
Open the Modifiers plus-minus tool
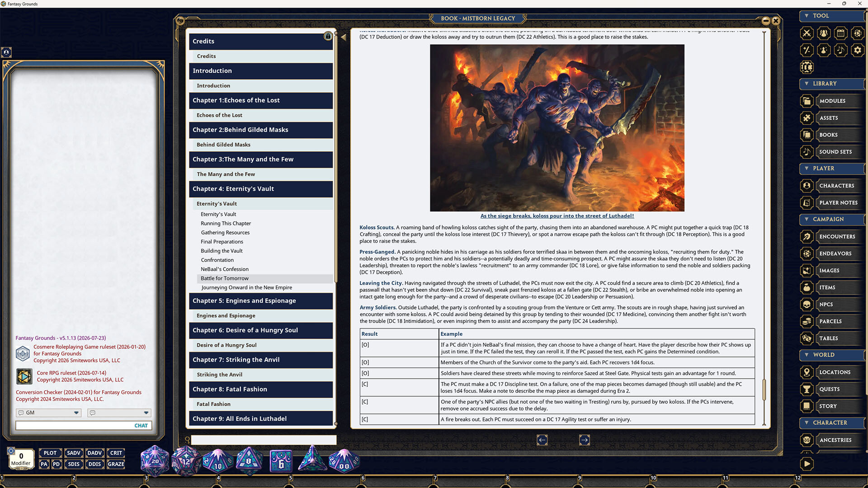(807, 50)
